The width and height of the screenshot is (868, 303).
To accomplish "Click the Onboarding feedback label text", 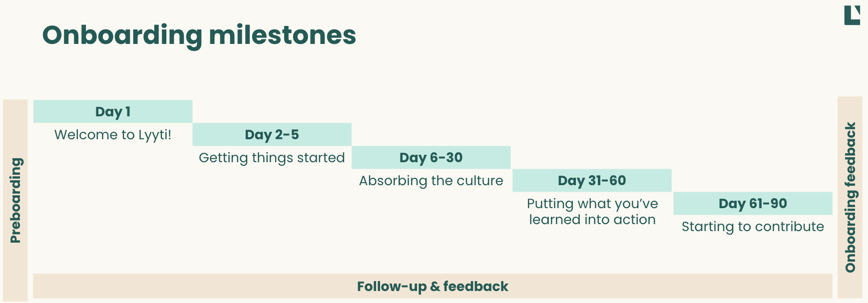I will click(x=850, y=197).
